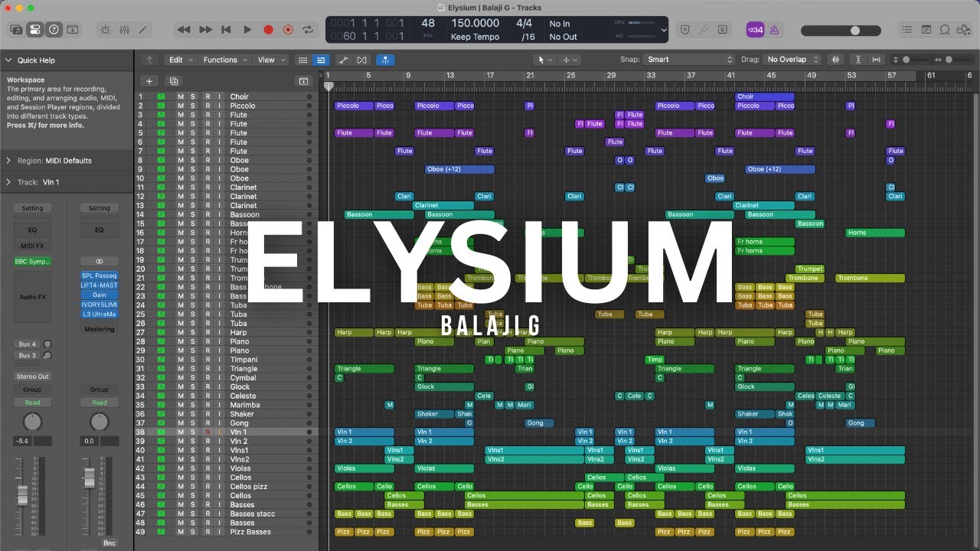Open the LCD display mode dropdown arrow
Viewport: 980px width, 551px height.
click(664, 30)
